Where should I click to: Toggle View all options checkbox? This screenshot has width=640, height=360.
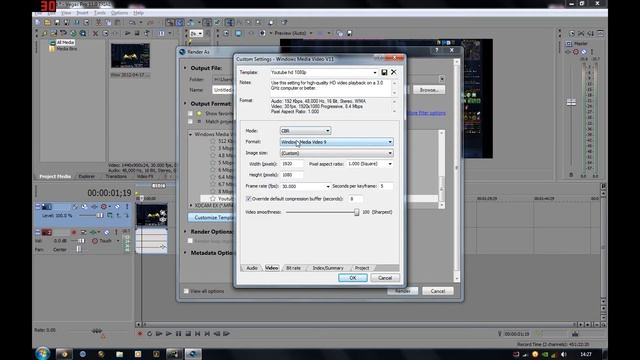186,291
